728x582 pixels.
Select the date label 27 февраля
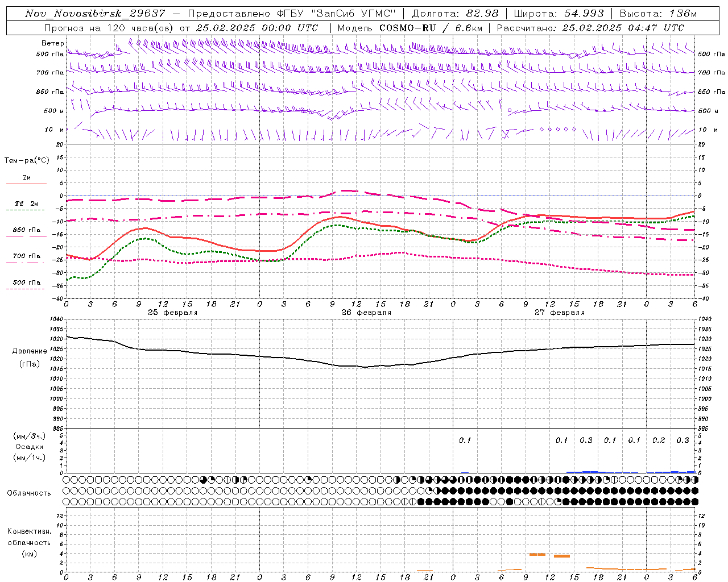[560, 313]
